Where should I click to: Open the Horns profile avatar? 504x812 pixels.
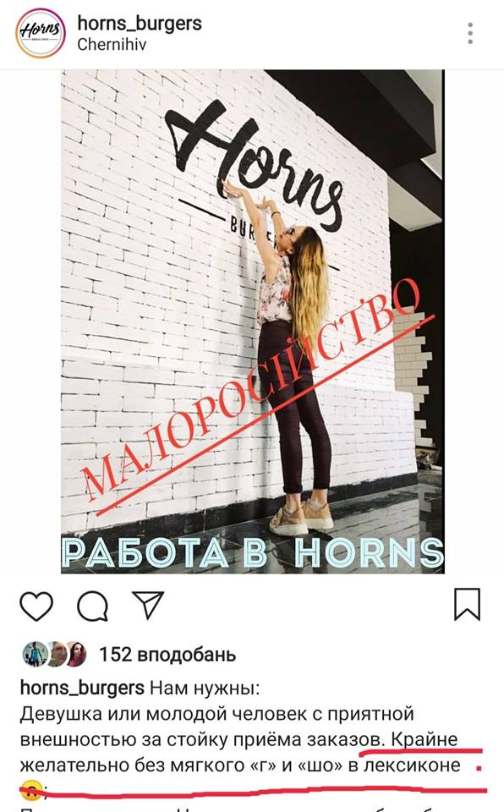coord(41,33)
